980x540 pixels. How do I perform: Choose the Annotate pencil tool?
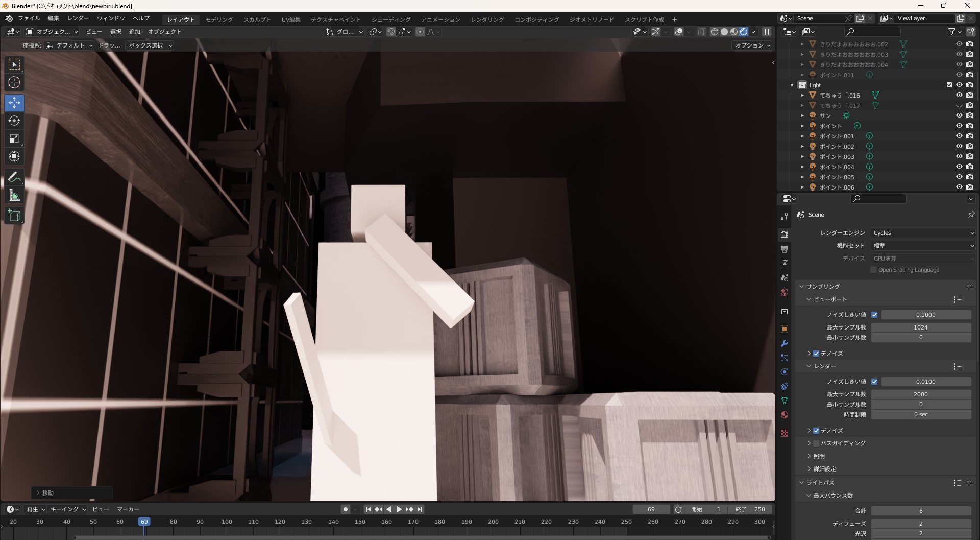(x=14, y=177)
